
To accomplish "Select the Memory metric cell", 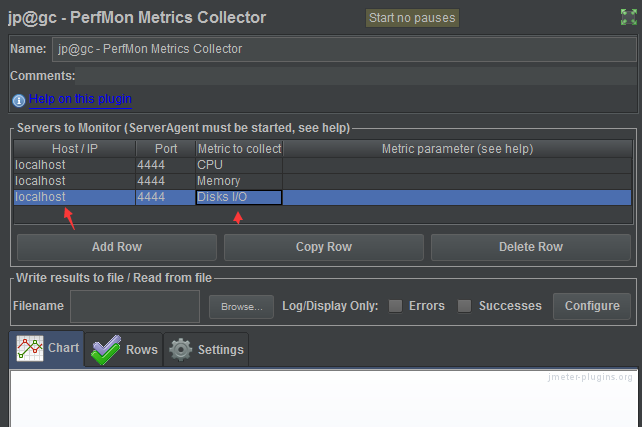I will point(239,181).
